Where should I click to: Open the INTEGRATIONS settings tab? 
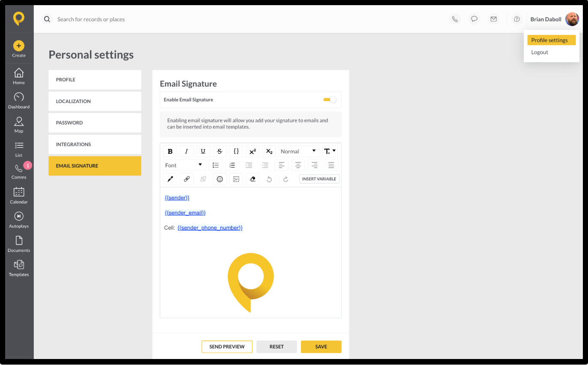pyautogui.click(x=95, y=144)
